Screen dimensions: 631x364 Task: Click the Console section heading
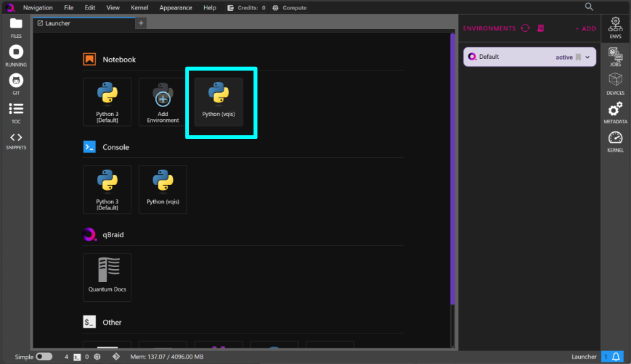pyautogui.click(x=115, y=147)
